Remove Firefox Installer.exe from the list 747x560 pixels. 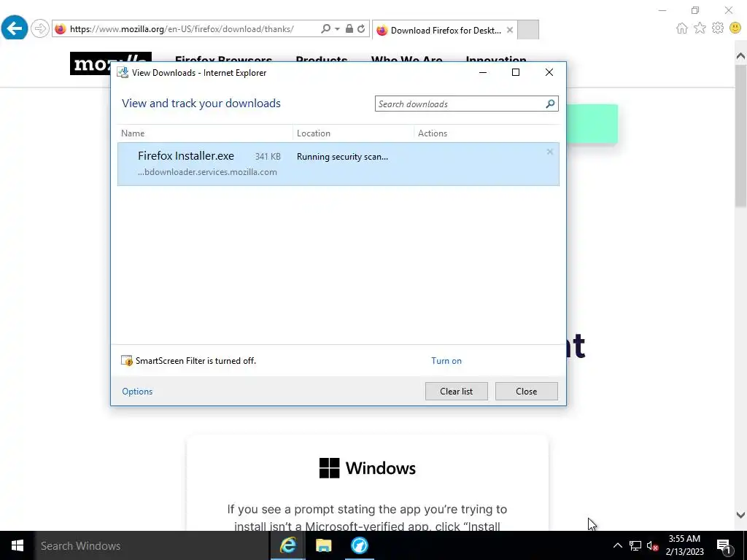click(550, 152)
